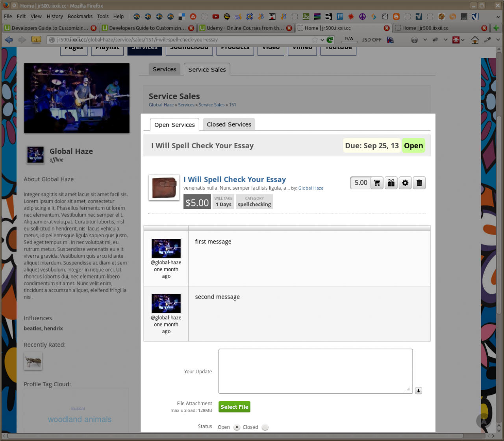Click the expand arrow beside update textarea
This screenshot has width=504, height=441.
tap(419, 391)
